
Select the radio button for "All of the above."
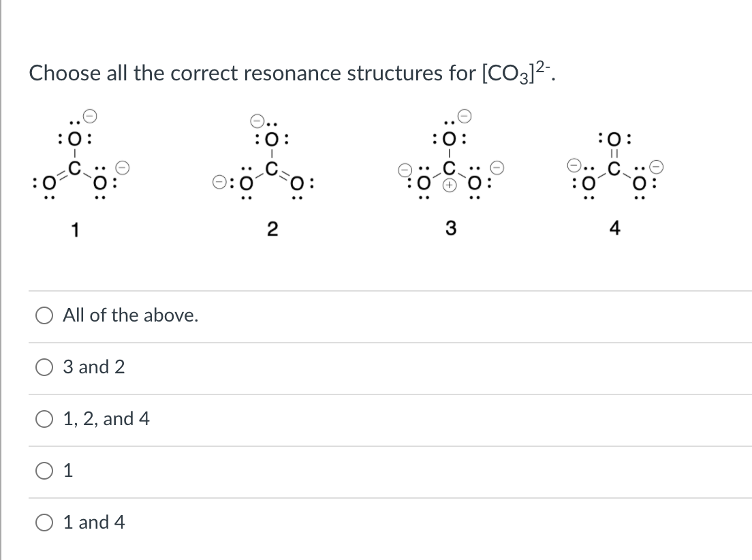click(x=45, y=315)
